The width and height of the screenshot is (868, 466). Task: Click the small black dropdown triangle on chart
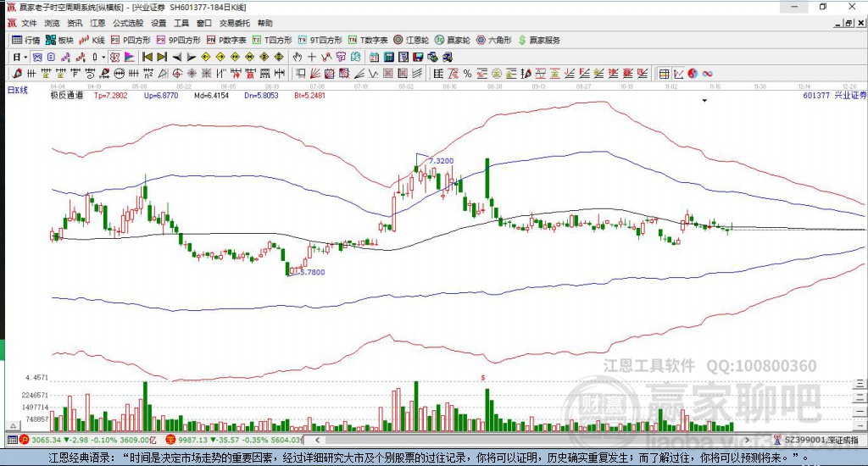point(704,101)
